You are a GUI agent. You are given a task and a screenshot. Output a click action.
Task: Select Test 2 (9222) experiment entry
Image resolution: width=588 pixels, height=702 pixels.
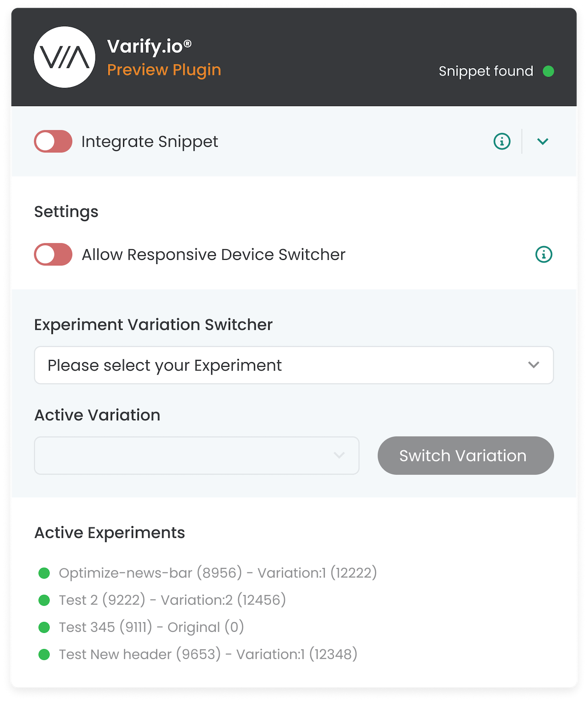click(172, 600)
